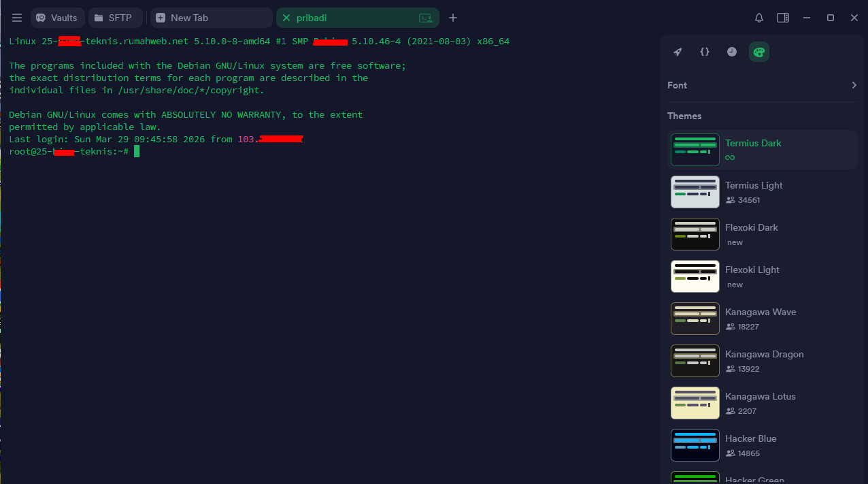Open the Font section

678,85
